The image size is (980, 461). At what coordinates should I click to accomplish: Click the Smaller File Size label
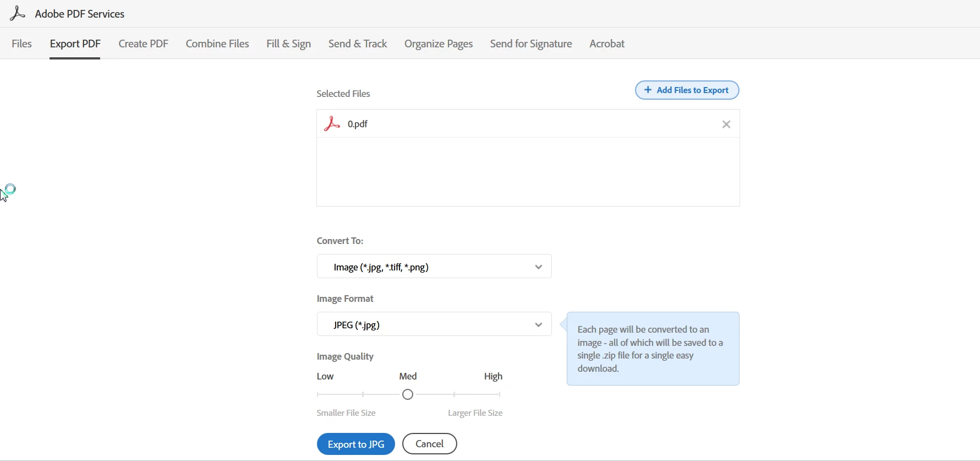347,413
